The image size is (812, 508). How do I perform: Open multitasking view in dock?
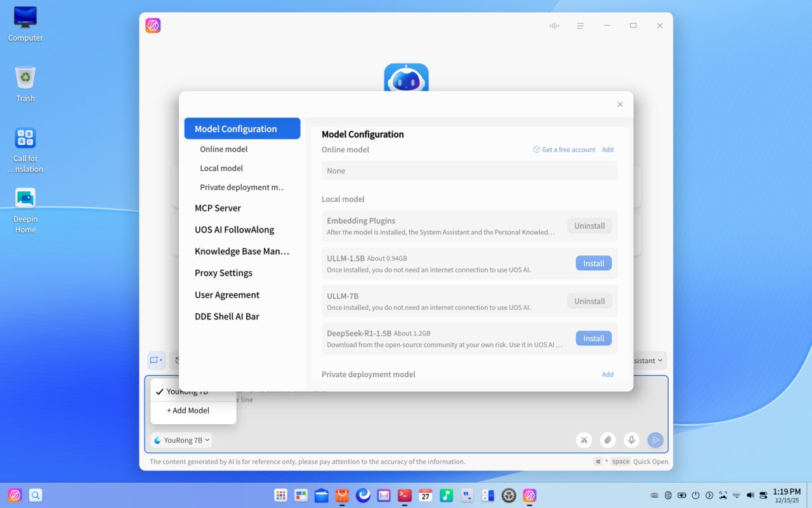pos(301,495)
